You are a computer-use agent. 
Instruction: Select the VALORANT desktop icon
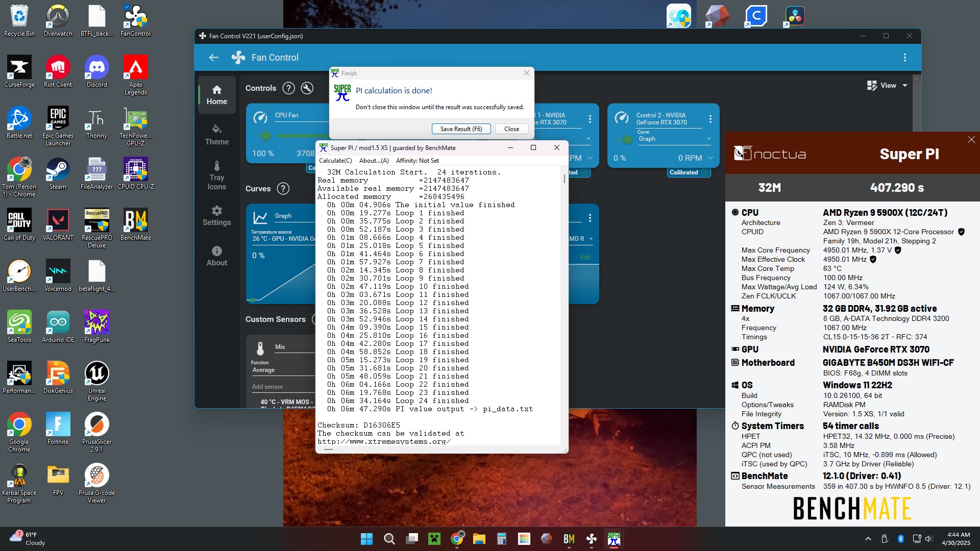pos(58,225)
